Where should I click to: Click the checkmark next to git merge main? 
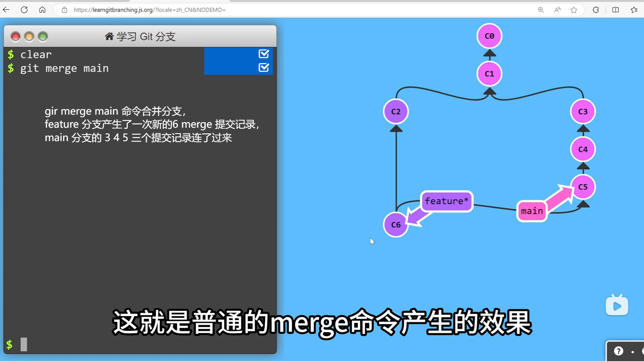pos(264,68)
